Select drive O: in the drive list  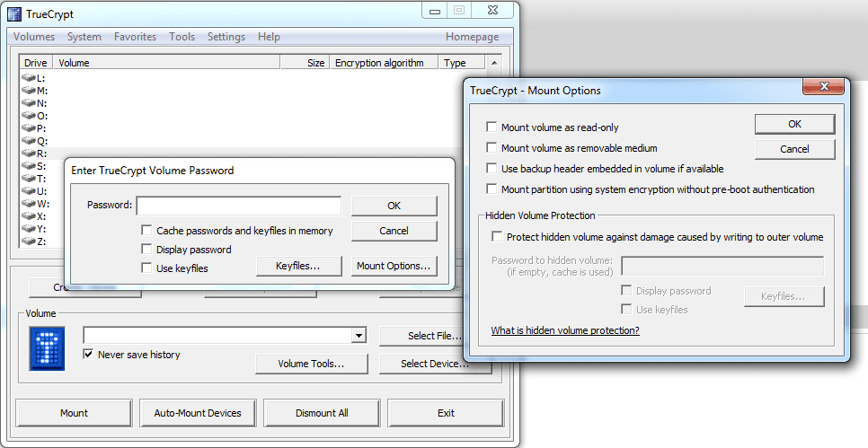click(34, 116)
